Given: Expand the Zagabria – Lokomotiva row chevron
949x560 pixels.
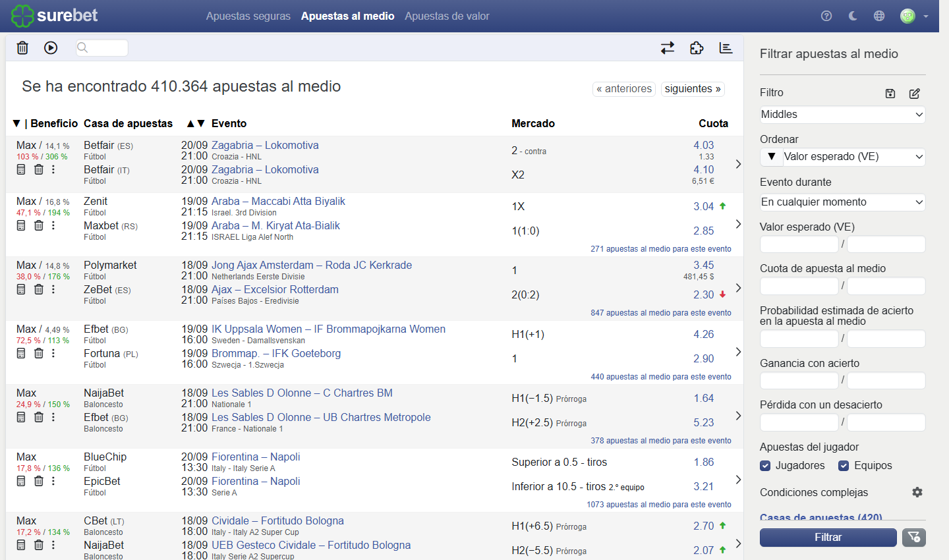Looking at the screenshot, I should tap(738, 163).
